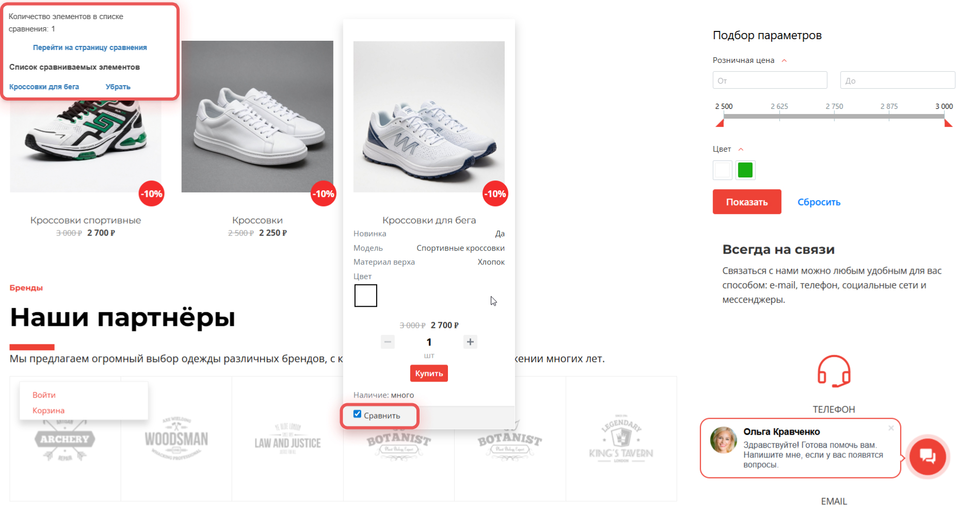Uncheck the Сравнить checkbox

tap(357, 414)
